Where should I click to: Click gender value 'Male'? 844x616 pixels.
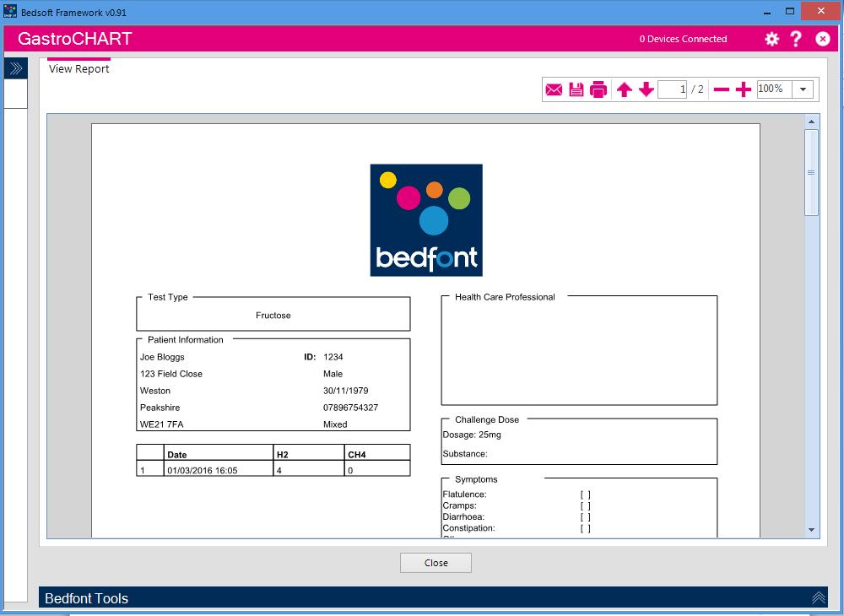[333, 374]
